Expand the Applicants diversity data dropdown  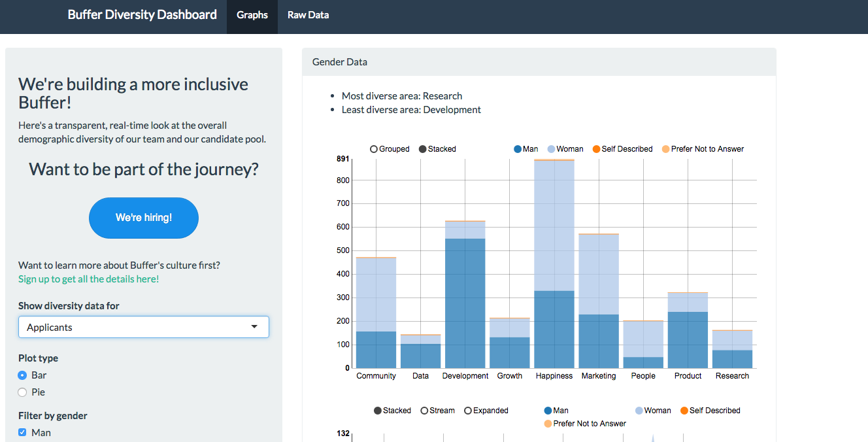(x=144, y=327)
